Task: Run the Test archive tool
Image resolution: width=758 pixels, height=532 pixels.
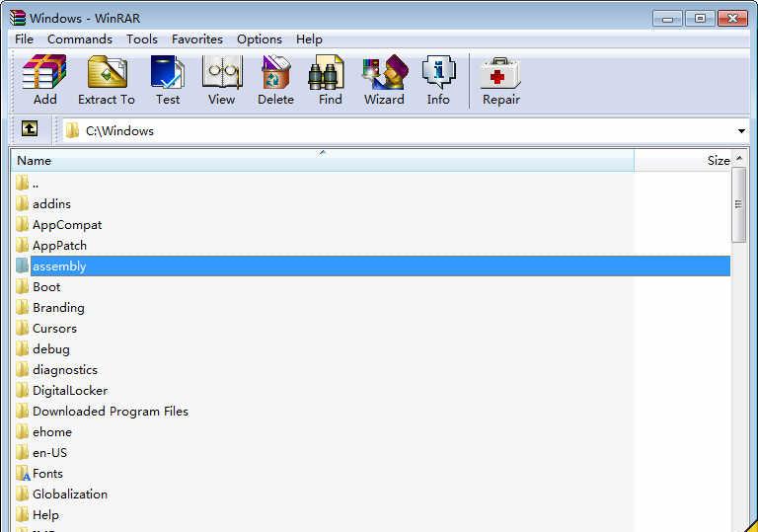Action: (167, 73)
